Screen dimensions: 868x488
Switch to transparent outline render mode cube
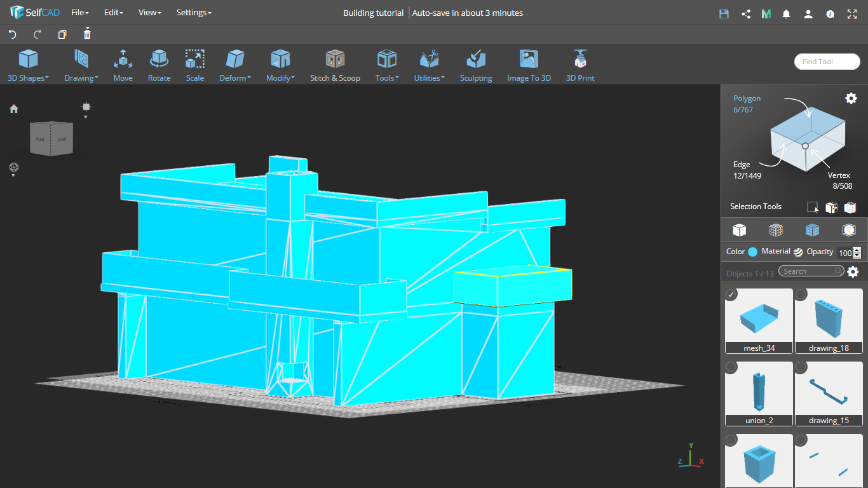[849, 230]
